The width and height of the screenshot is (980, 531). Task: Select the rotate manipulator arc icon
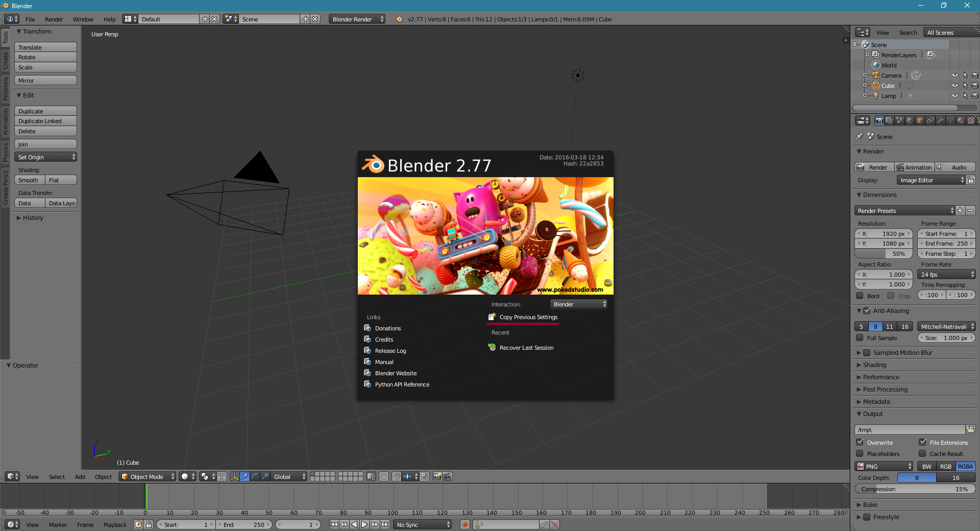pos(255,476)
